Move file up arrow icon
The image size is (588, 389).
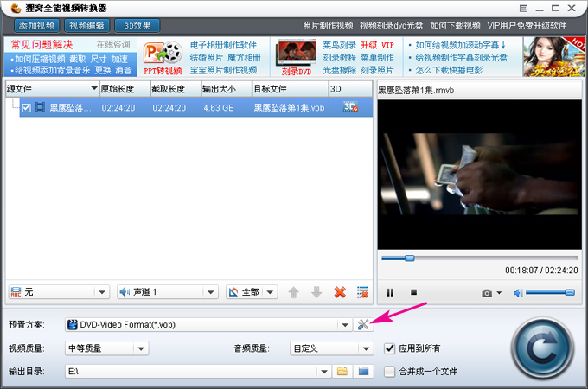[294, 292]
